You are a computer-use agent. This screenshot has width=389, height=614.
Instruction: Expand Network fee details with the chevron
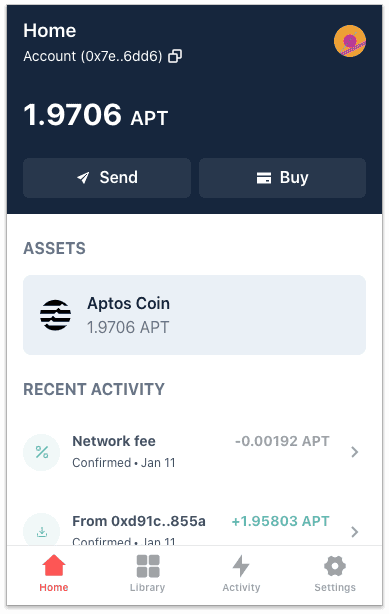point(355,452)
